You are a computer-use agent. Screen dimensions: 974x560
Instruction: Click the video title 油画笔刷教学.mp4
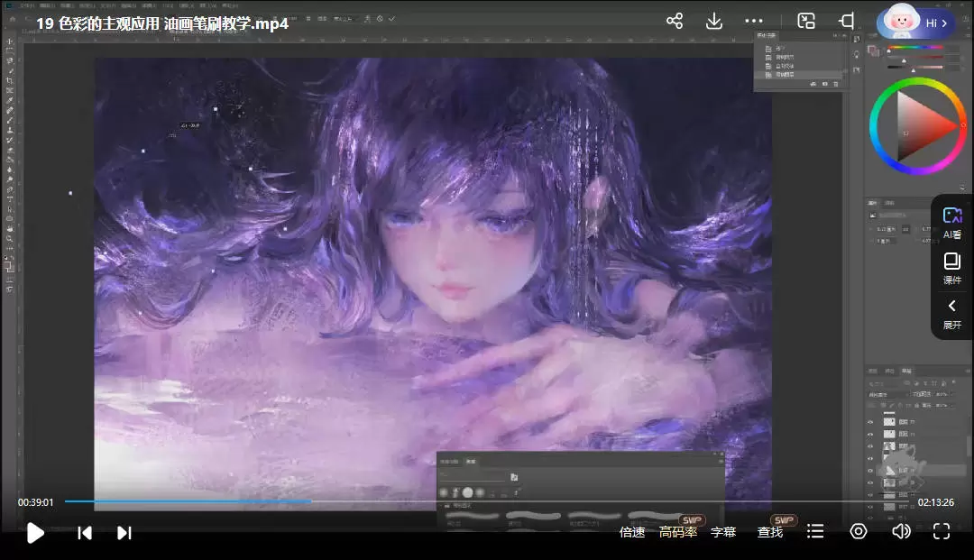(x=226, y=23)
